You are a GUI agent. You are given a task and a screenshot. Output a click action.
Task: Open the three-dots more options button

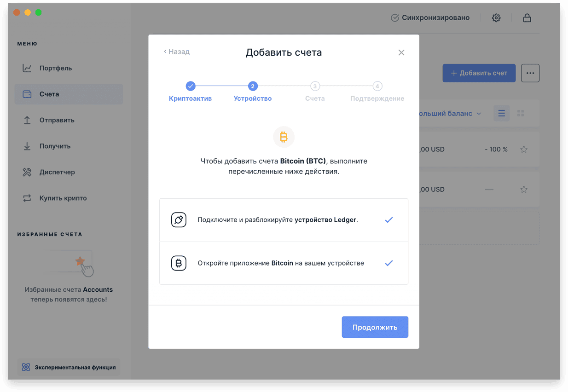[530, 73]
